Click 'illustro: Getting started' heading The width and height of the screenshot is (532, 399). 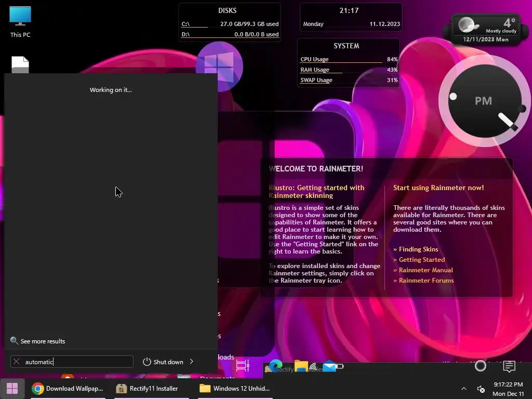316,191
